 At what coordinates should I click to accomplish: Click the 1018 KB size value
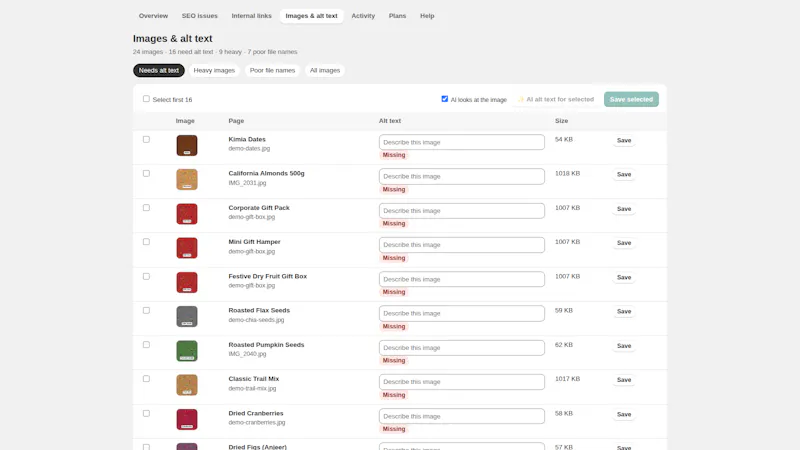point(567,173)
